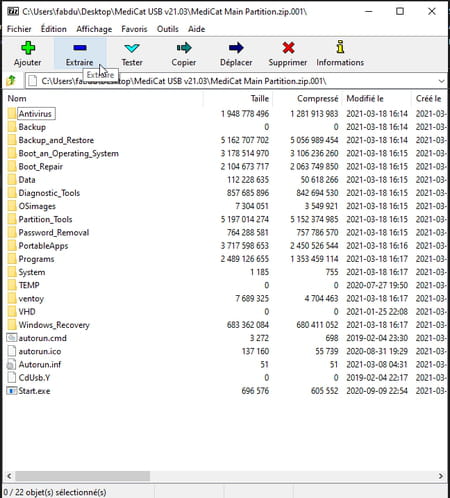Select the Password_Removal folder name
Viewport: 450px width, 498px height.
tap(54, 232)
